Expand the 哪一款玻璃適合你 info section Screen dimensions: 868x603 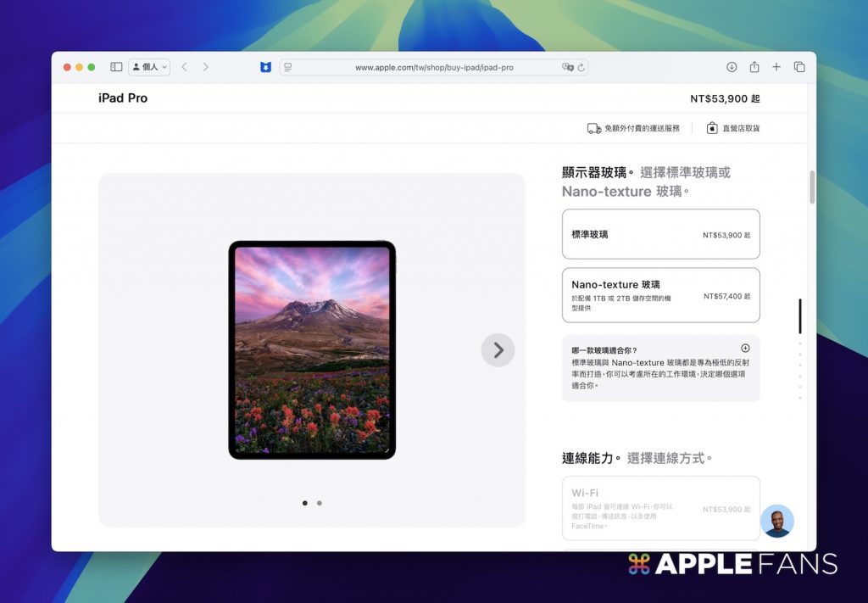[x=745, y=348]
